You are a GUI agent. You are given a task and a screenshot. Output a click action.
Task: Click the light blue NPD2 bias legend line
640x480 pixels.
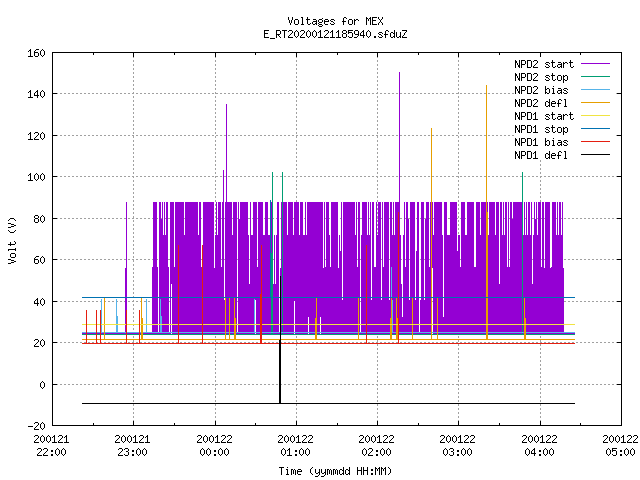pyautogui.click(x=596, y=89)
